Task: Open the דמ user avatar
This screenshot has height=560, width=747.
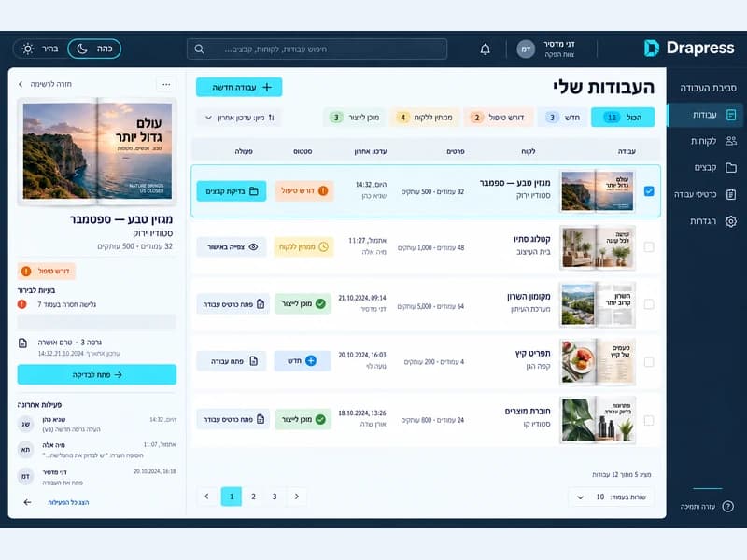Action: pos(526,49)
